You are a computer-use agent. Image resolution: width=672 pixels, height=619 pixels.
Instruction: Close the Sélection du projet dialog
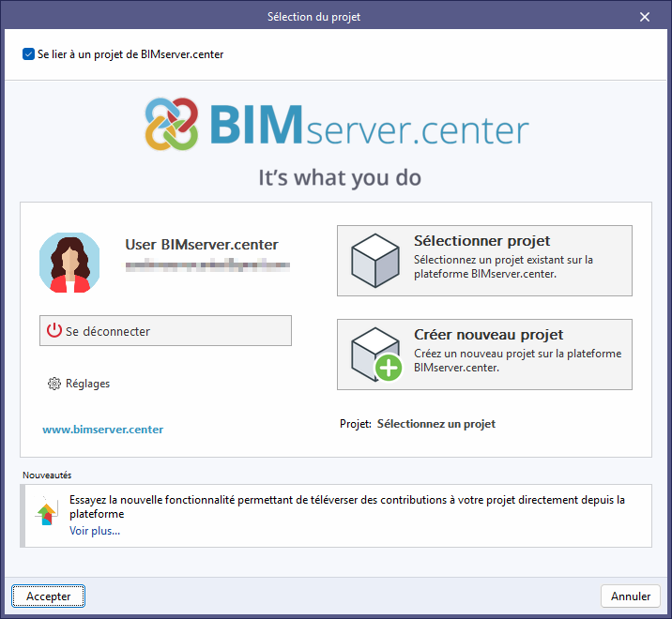click(645, 17)
